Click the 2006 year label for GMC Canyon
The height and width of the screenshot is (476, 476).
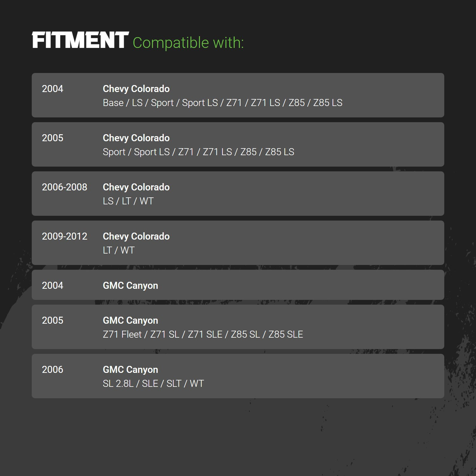tap(52, 370)
